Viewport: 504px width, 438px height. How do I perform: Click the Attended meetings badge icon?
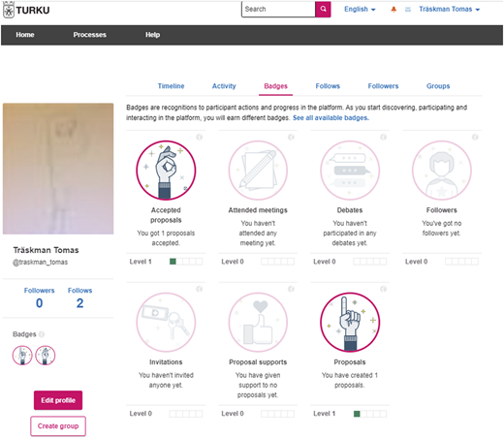258,170
